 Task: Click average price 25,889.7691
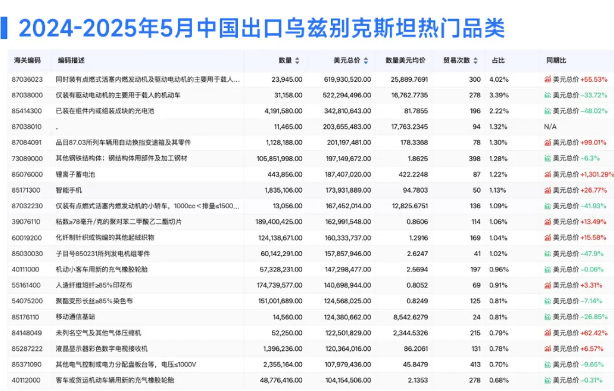pos(409,79)
